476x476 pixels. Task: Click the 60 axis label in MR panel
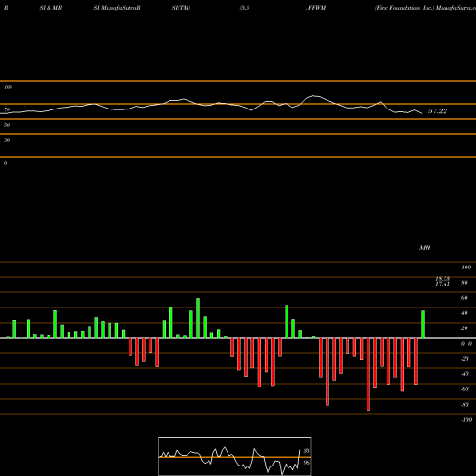464,298
